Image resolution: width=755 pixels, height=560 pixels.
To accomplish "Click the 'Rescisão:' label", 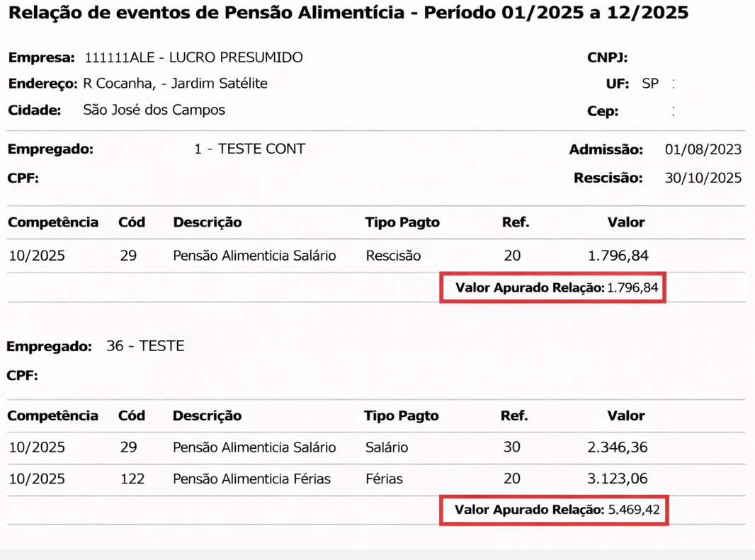I will click(x=608, y=178).
